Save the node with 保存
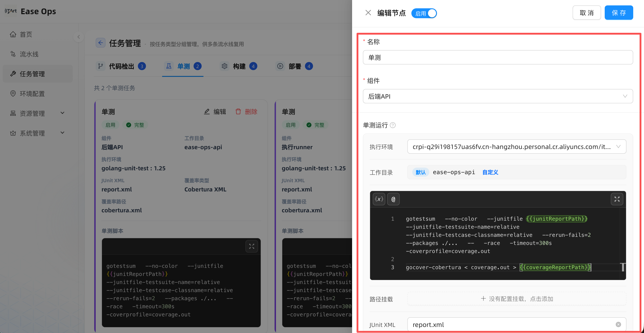Screen dimensions: 644x333 coord(619,13)
